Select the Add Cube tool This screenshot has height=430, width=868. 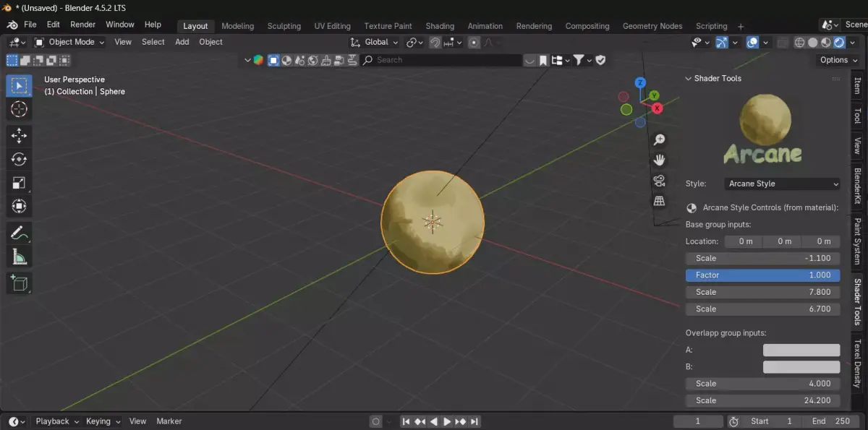[20, 283]
